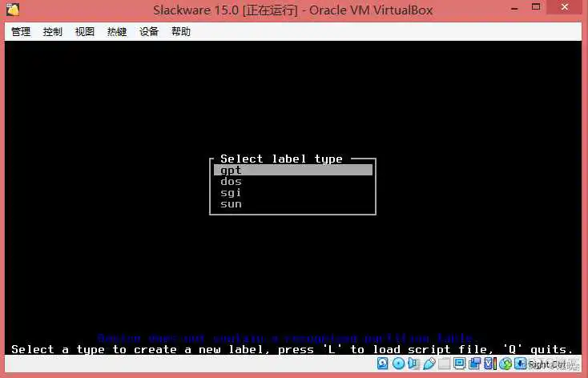Click the optical drive status icon
Image resolution: width=588 pixels, height=378 pixels.
click(399, 363)
